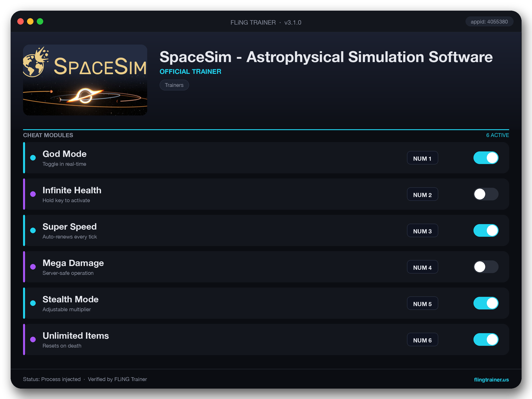Image resolution: width=532 pixels, height=399 pixels.
Task: Select the Stealth Mode module title
Action: point(70,299)
